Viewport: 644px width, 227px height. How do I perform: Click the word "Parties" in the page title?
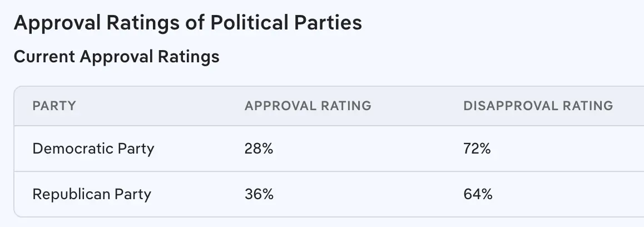[x=330, y=23]
